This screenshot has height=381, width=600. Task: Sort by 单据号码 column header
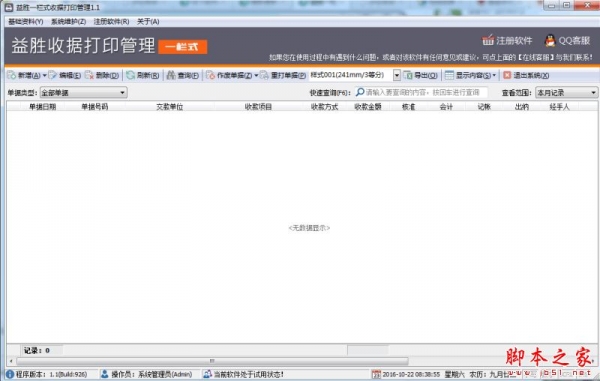95,107
